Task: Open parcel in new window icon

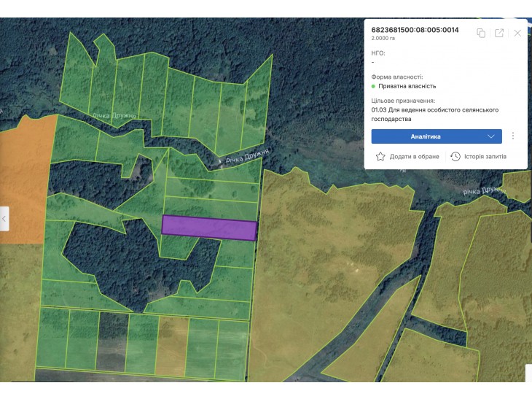Action: point(499,33)
